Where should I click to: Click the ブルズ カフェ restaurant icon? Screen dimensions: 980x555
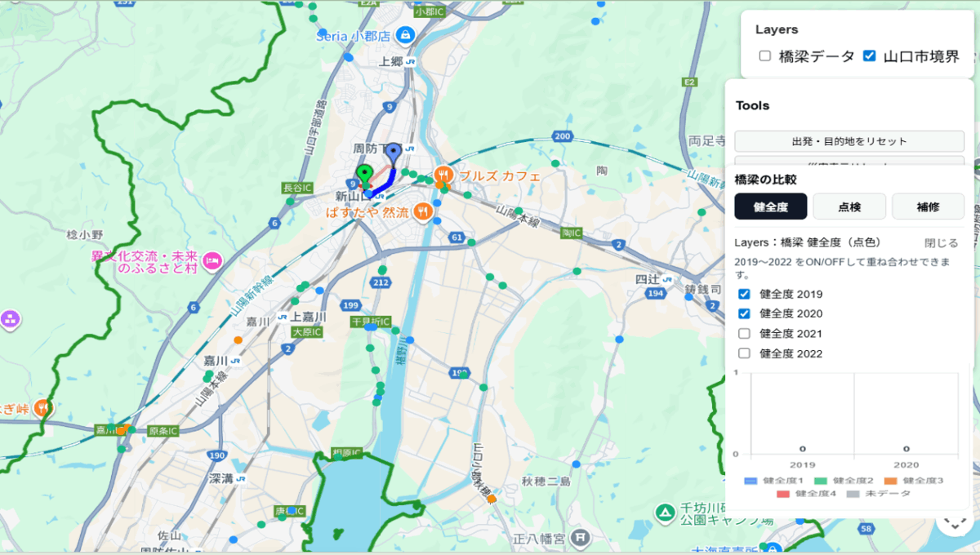point(444,175)
